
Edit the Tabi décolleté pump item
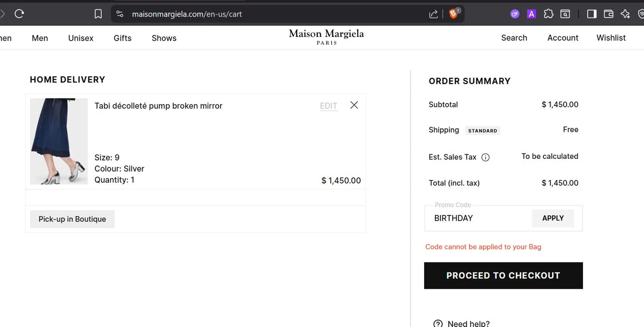329,106
